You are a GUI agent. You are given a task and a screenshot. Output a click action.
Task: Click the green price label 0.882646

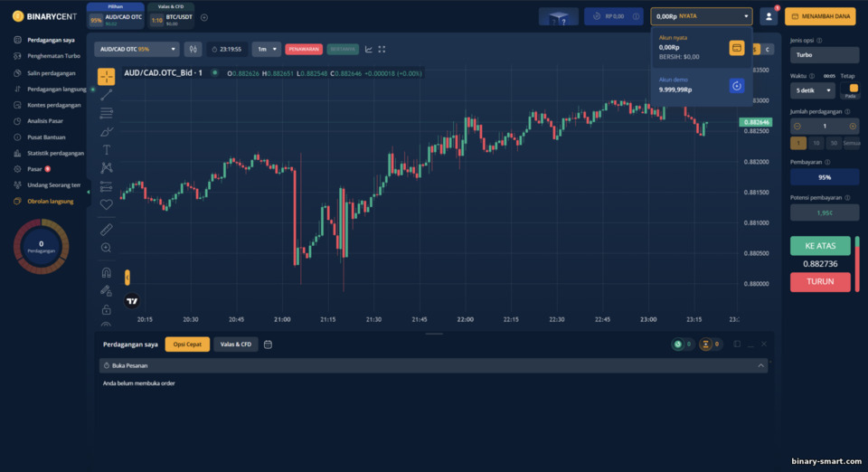pyautogui.click(x=756, y=122)
